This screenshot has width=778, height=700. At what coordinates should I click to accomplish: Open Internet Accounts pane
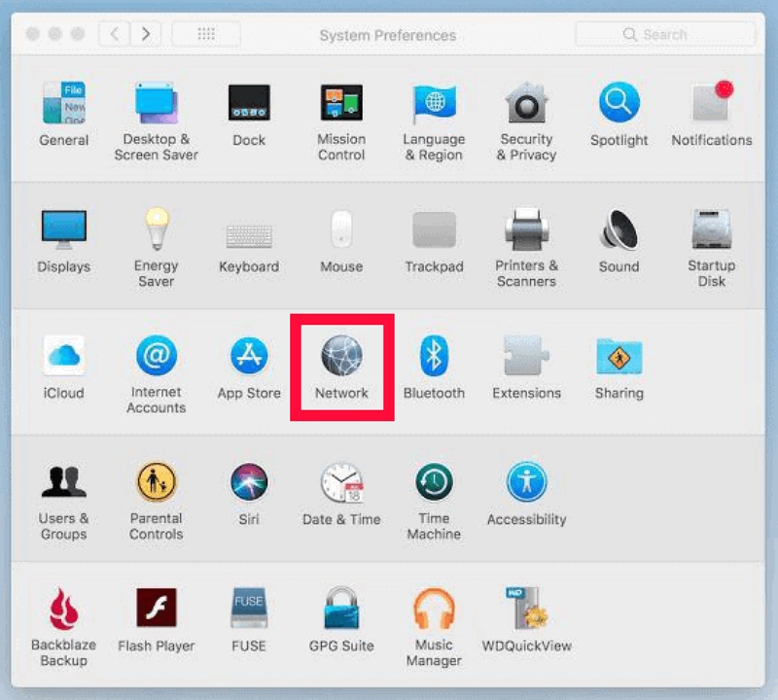coord(157,374)
